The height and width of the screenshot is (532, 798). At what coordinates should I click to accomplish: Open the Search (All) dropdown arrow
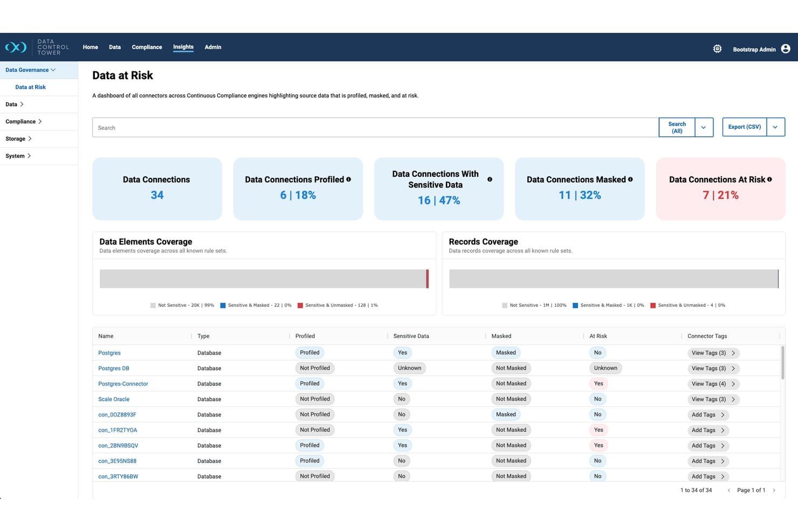704,127
